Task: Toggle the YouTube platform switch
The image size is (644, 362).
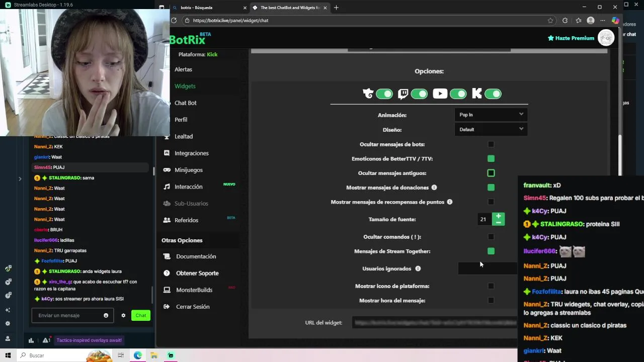Action: click(458, 94)
